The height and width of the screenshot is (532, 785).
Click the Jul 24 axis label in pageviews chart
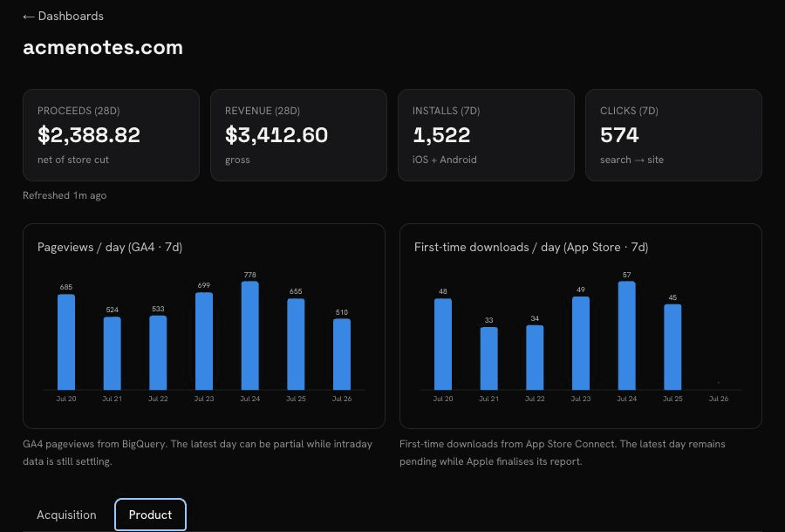click(x=249, y=399)
